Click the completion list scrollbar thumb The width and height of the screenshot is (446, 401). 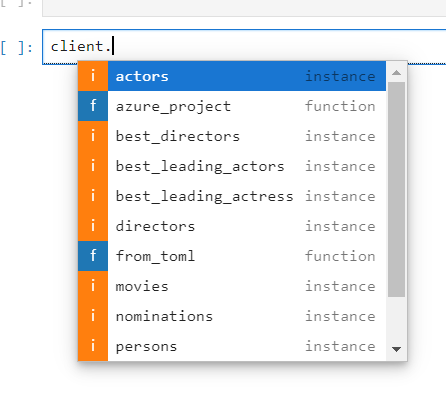coord(396,189)
